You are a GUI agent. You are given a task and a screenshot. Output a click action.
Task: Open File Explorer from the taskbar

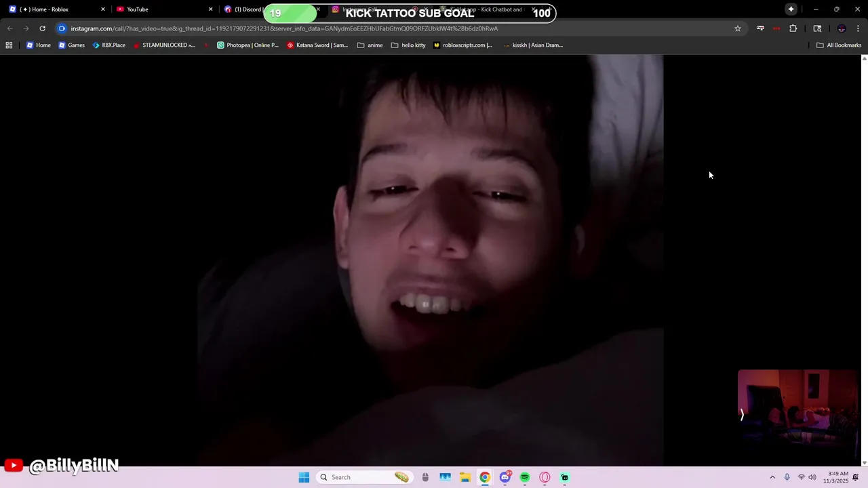pos(465,477)
